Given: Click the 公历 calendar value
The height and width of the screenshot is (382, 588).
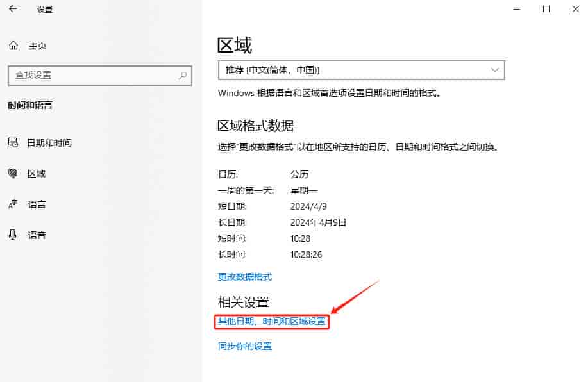Looking at the screenshot, I should 299,174.
